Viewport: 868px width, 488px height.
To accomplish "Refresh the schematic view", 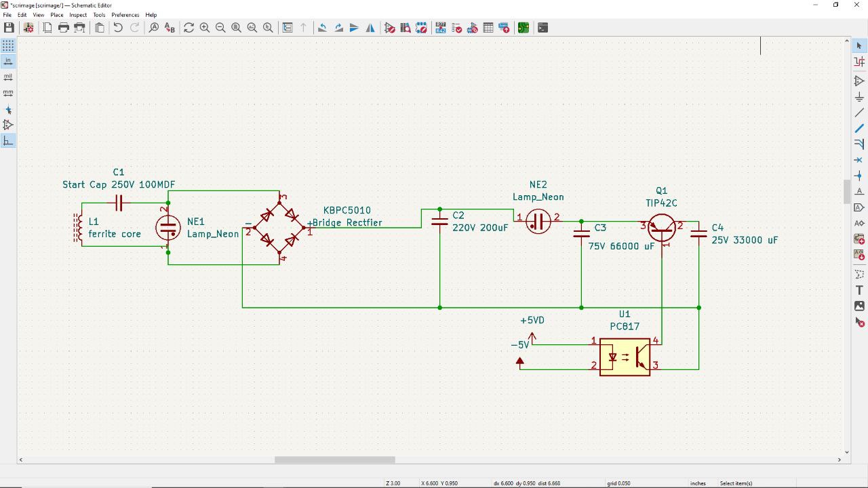I will tap(189, 28).
